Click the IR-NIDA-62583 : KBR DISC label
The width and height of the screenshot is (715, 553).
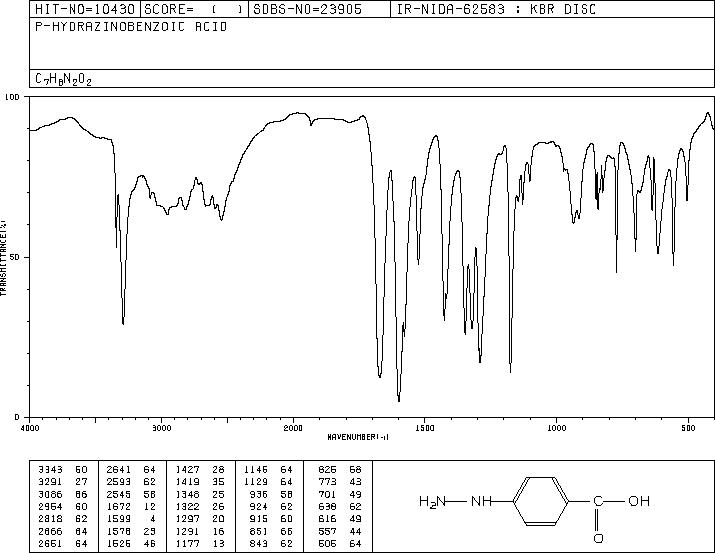(496, 9)
